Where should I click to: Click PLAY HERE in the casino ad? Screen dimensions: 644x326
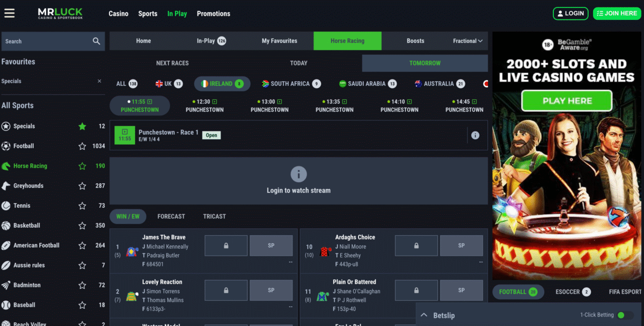point(566,100)
